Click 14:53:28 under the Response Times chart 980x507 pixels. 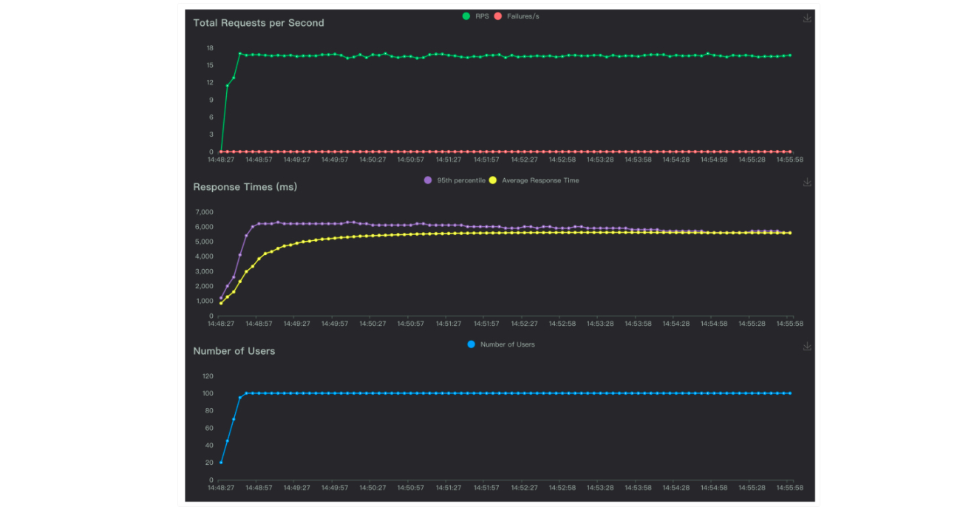click(600, 323)
